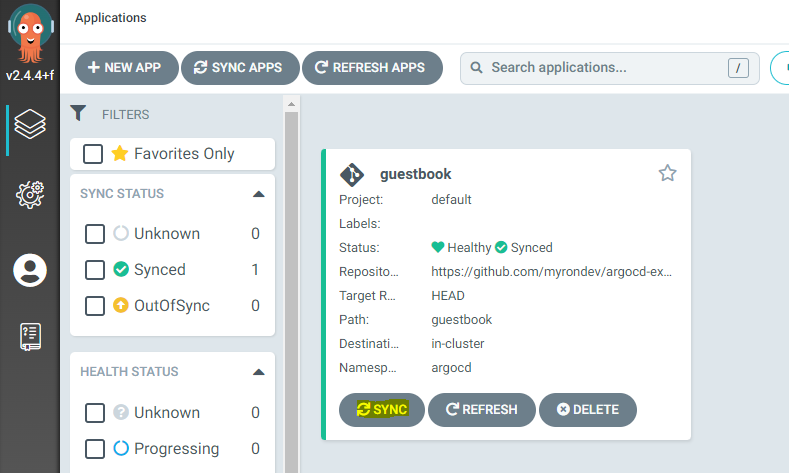Click REFRESH APPS in the toolbar
Screen dimensions: 789x473
372,68
